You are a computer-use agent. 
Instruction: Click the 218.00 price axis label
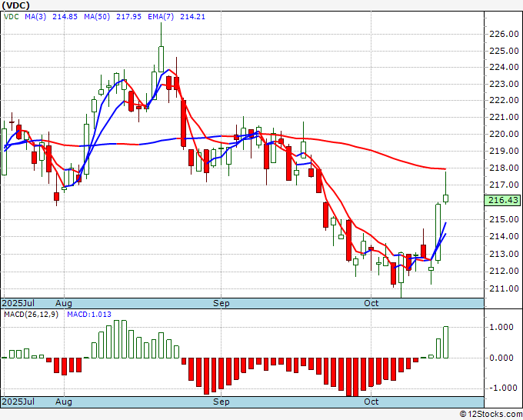point(504,168)
